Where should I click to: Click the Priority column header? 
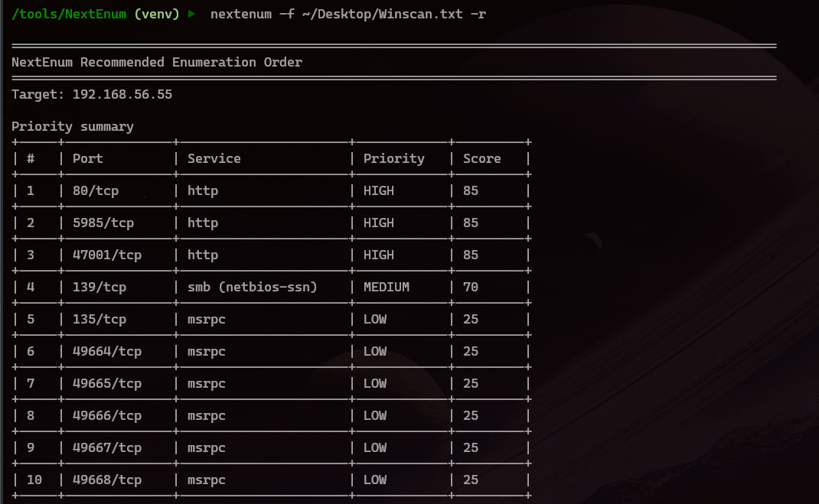pyautogui.click(x=394, y=158)
